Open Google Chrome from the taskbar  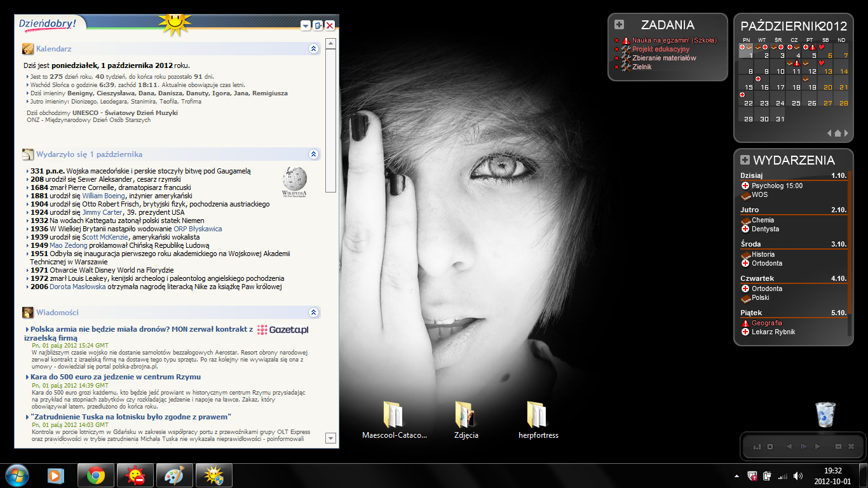click(x=96, y=475)
